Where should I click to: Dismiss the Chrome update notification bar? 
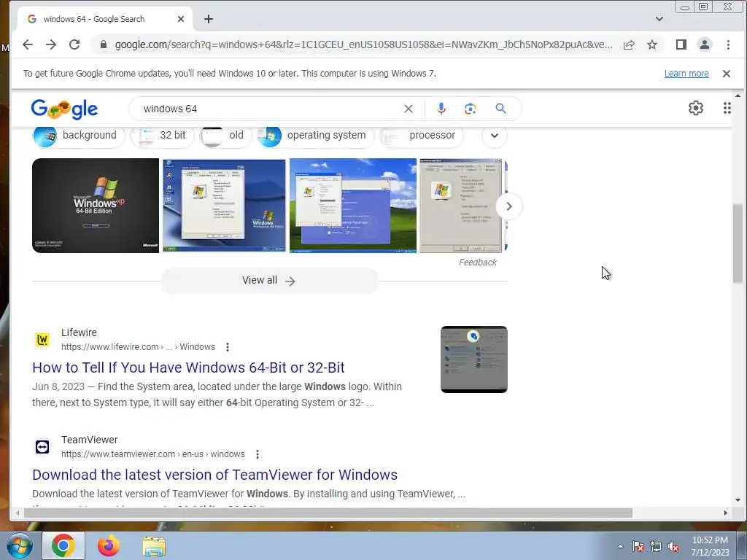point(727,74)
